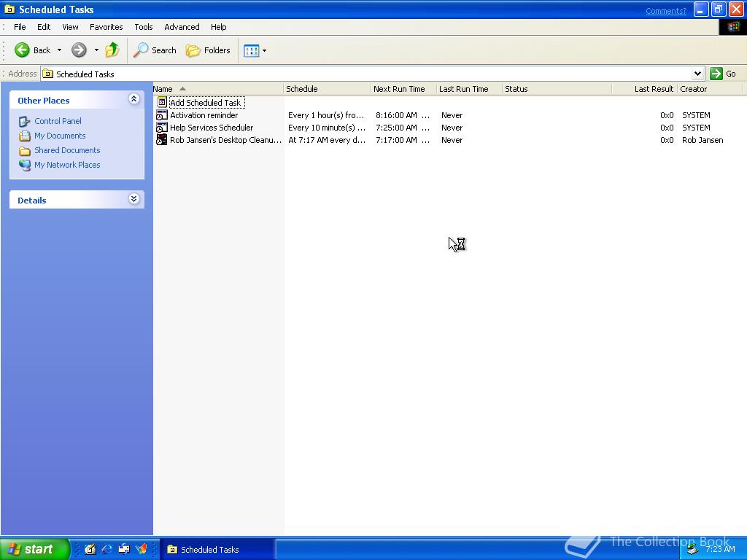Screen dimensions: 747x560
Task: Click the Rob Jansen creator cell
Action: [x=703, y=140]
